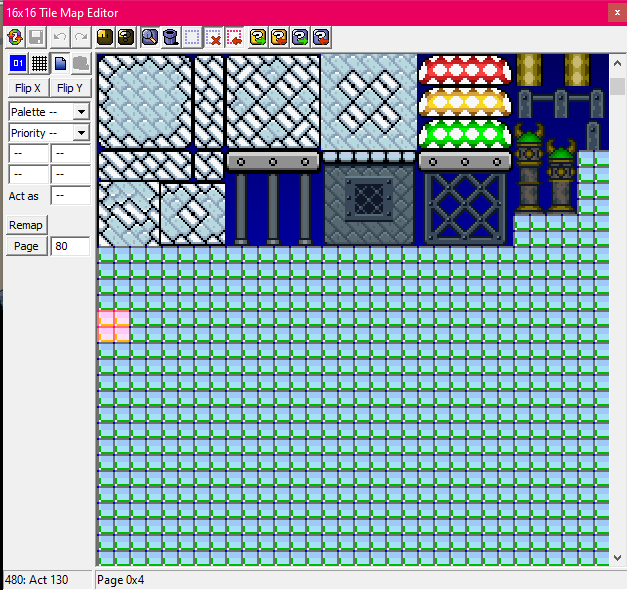Click the Flip X button

(28, 88)
